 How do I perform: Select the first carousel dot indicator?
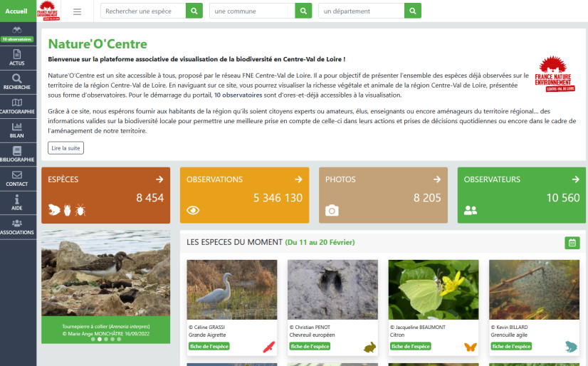pyautogui.click(x=93, y=339)
